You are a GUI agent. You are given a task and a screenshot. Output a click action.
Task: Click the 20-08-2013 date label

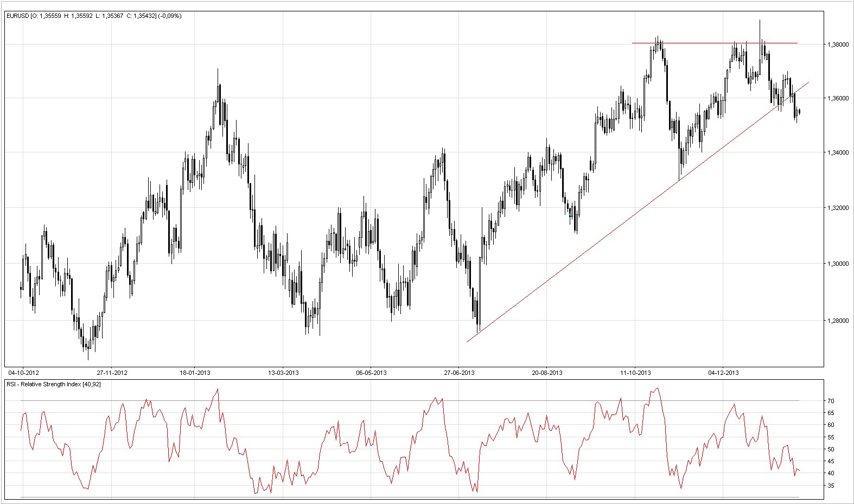pos(547,373)
